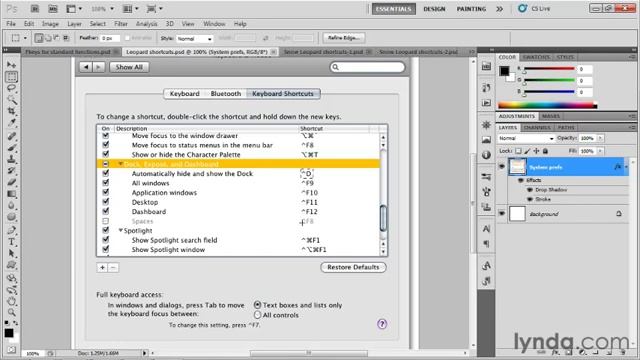Hide the System prefs layer
The height and width of the screenshot is (360, 640).
pos(502,167)
